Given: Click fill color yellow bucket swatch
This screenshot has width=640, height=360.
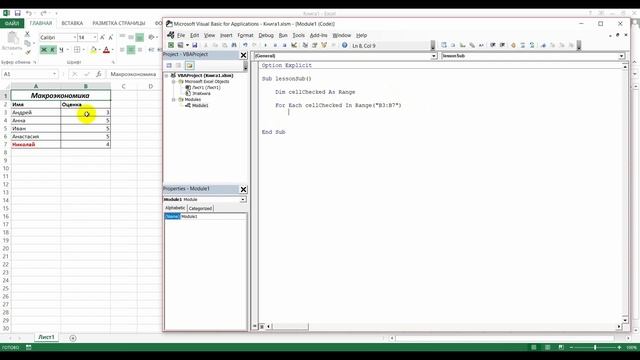Looking at the screenshot, I should (93, 50).
